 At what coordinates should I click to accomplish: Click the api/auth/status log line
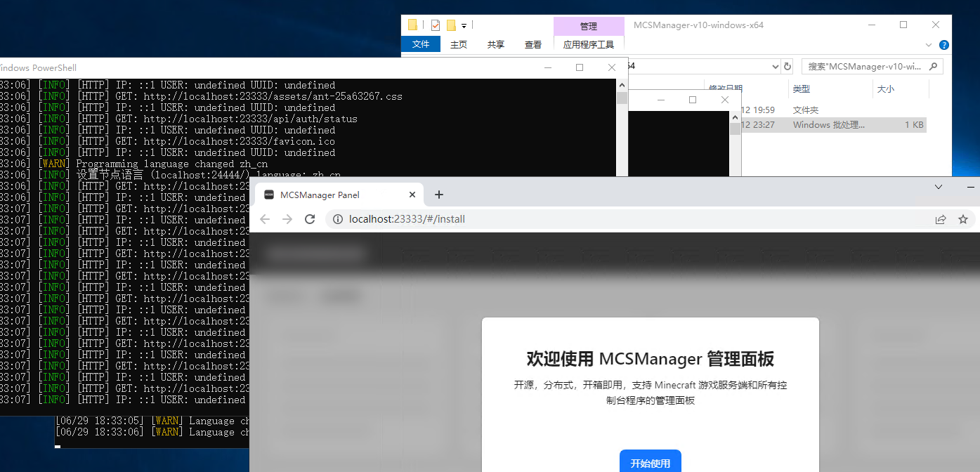pyautogui.click(x=178, y=119)
